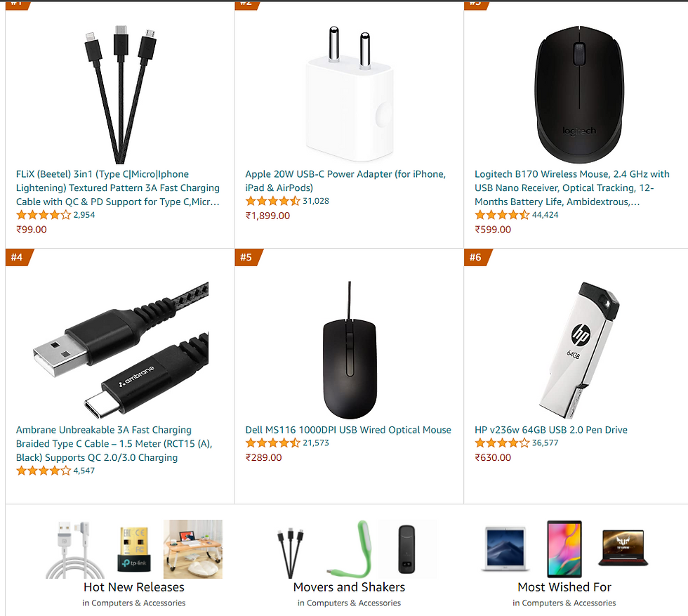Click star rating of Apple power adapter
688x616 pixels.
(x=272, y=201)
